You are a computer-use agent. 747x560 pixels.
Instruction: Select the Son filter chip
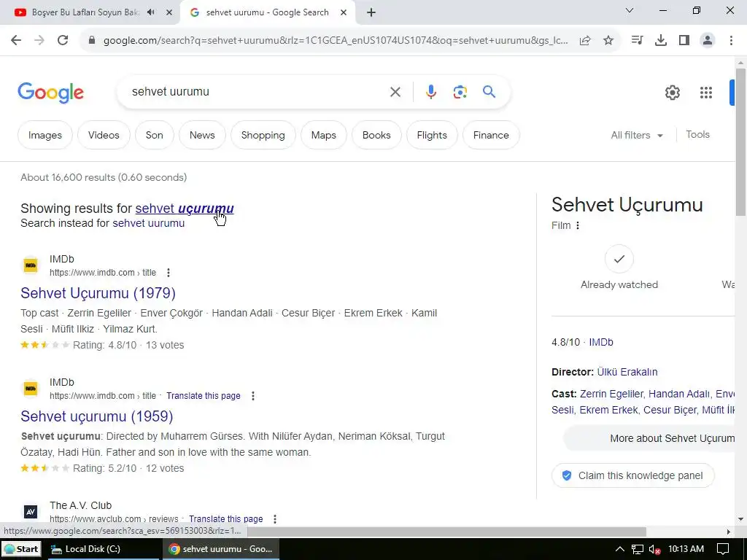pyautogui.click(x=155, y=135)
